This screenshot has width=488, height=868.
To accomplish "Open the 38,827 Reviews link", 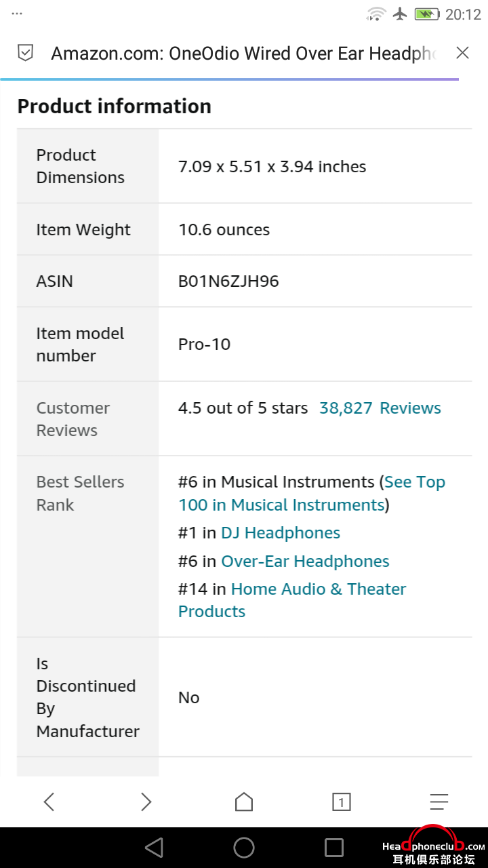I will 380,408.
